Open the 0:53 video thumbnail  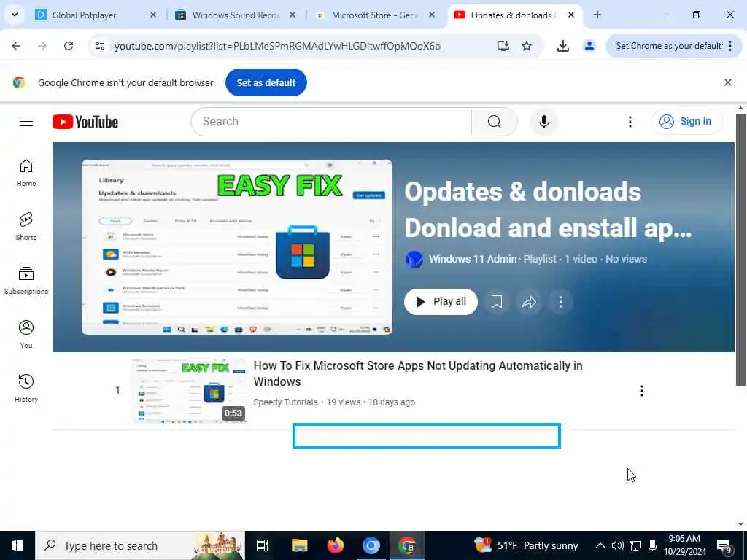coord(190,391)
